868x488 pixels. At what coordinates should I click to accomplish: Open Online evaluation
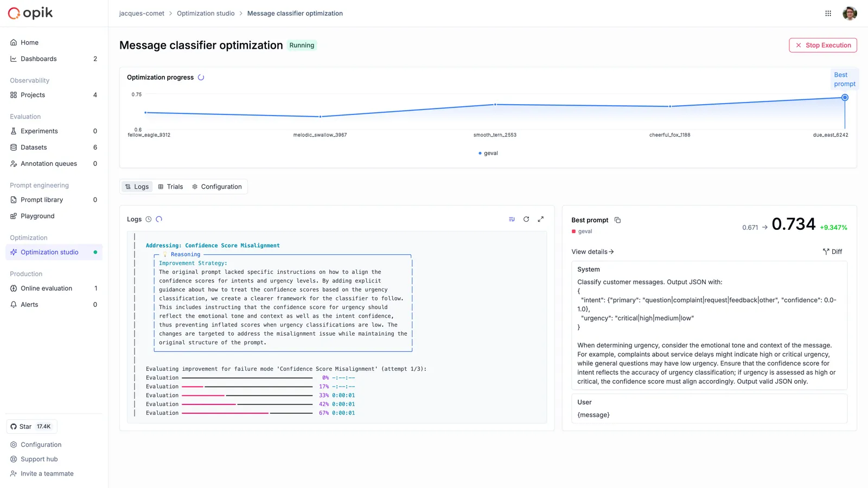54,288
